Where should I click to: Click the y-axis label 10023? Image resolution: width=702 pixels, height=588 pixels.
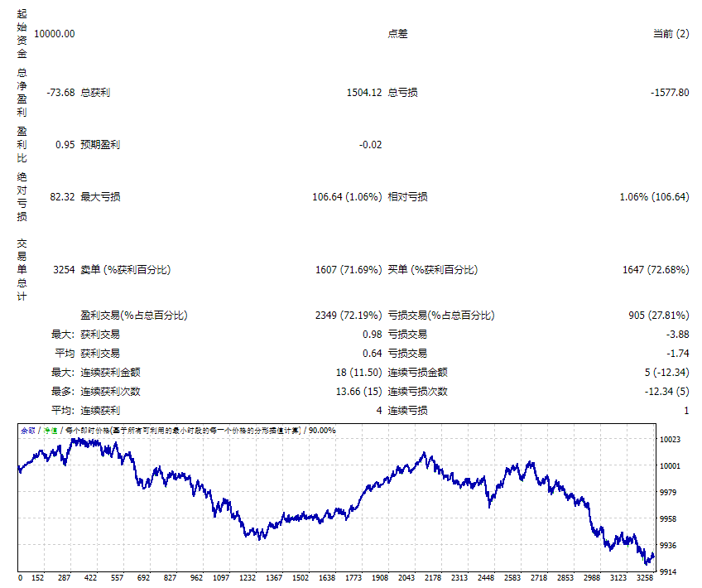(x=670, y=439)
